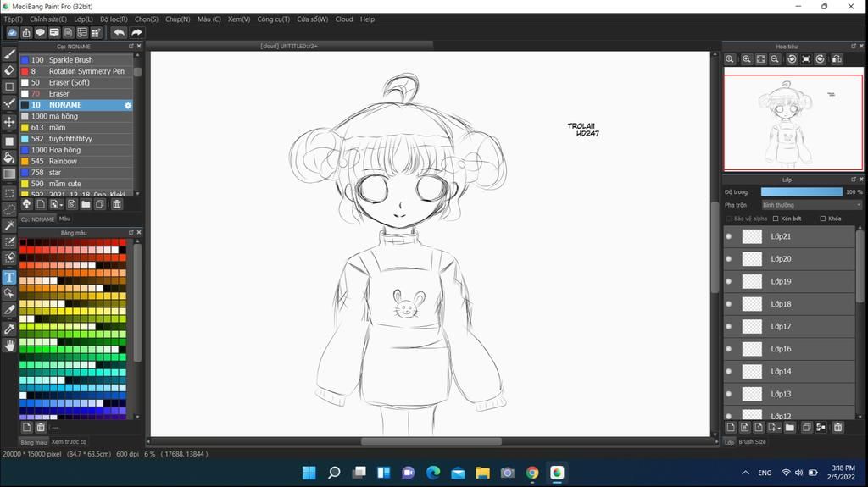
Task: Open the Chỉnh sửa(E) menu
Action: click(x=48, y=19)
